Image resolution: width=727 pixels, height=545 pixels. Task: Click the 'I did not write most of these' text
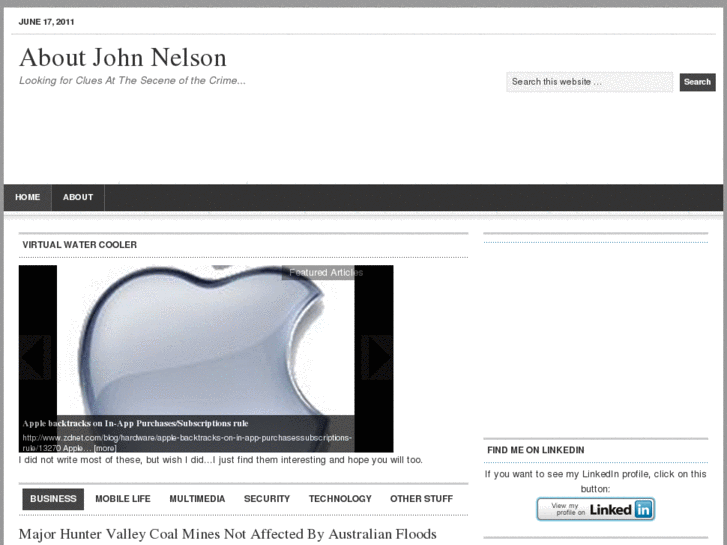coord(221,460)
